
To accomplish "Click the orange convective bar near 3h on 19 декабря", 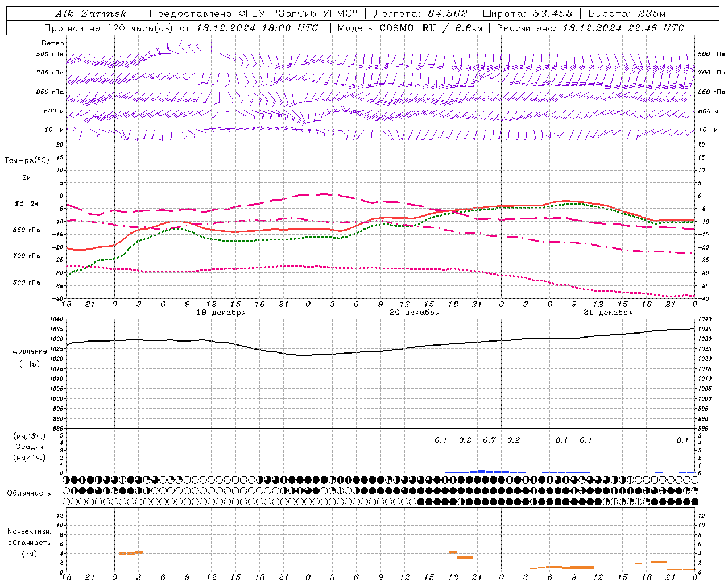I will pos(138,552).
